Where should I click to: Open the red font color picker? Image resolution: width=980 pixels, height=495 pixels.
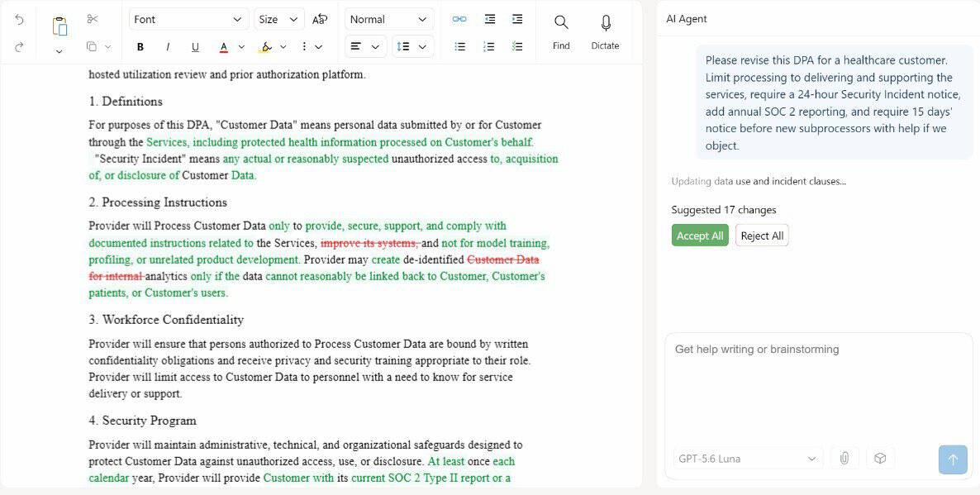click(224, 47)
